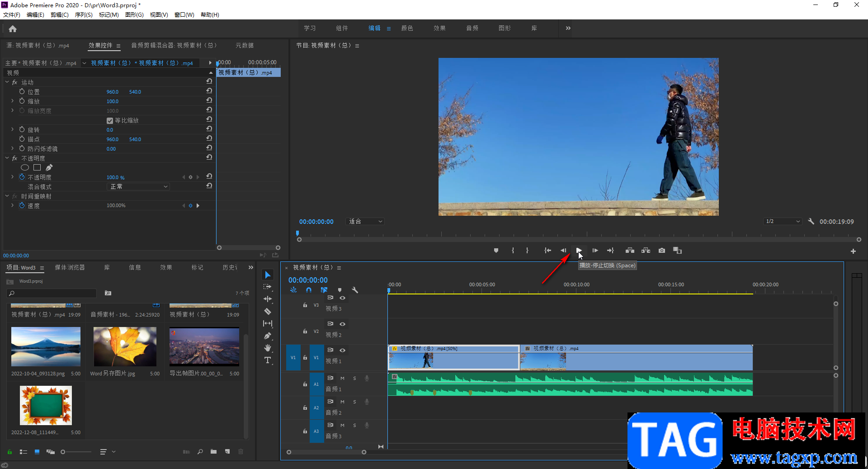Click the Fuji mountain image thumbnail
The image size is (868, 469).
point(46,347)
